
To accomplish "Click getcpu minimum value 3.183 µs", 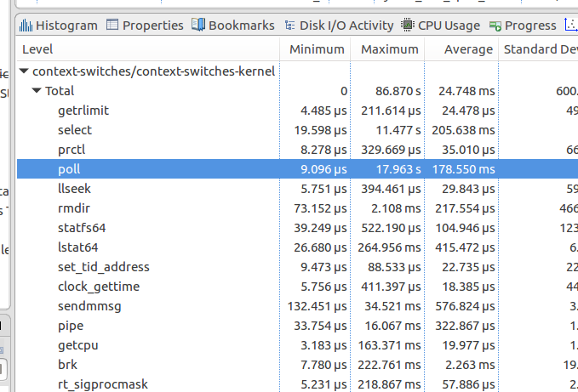I will [323, 345].
